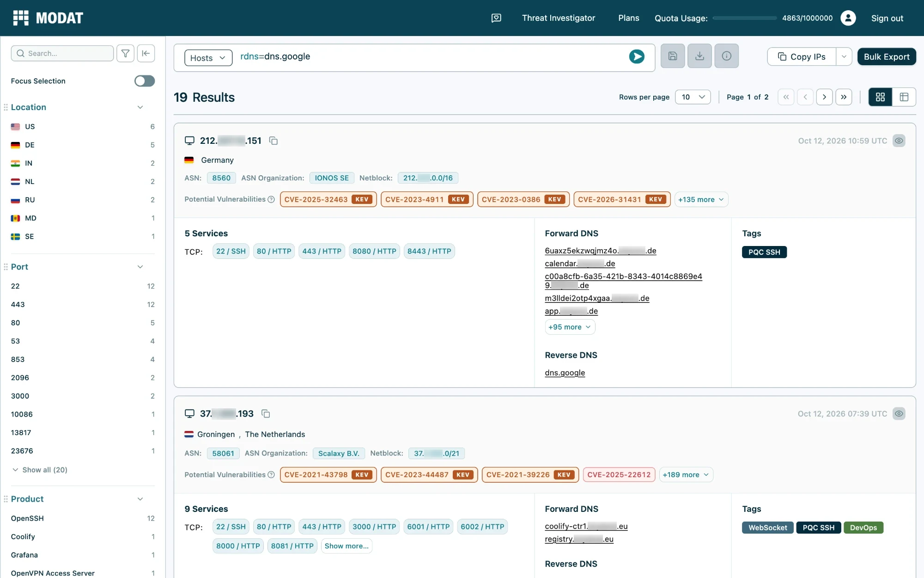Collapse the Port filter section
Image resolution: width=924 pixels, height=578 pixels.
pos(140,267)
